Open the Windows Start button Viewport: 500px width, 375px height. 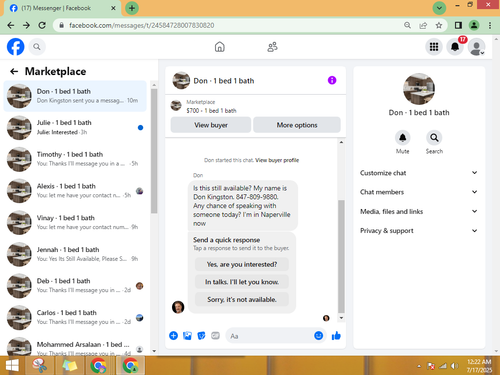[x=12, y=366]
